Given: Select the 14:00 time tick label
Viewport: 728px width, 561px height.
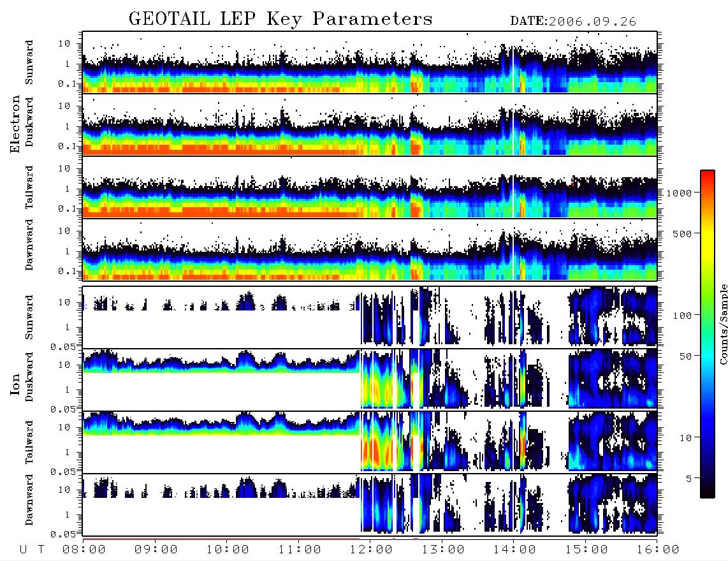Looking at the screenshot, I should (514, 550).
